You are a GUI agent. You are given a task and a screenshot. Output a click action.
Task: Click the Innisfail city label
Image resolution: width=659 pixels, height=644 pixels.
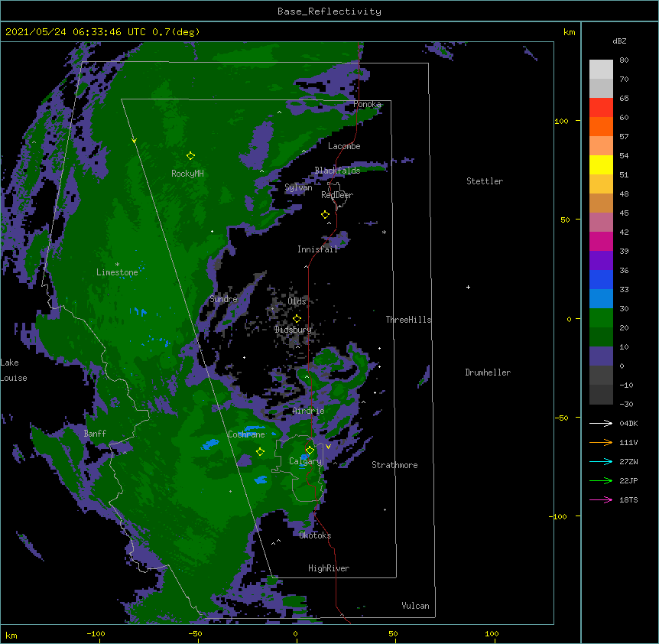[x=317, y=249]
